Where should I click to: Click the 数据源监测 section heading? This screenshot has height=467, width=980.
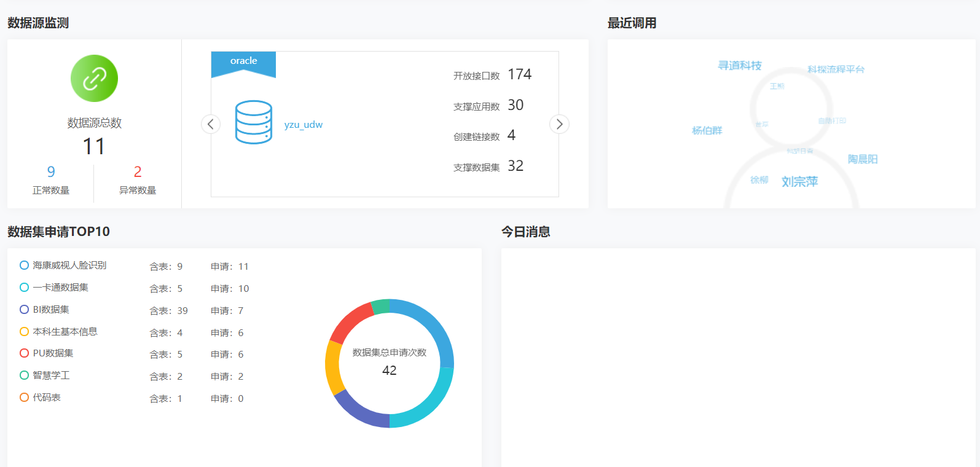point(38,23)
